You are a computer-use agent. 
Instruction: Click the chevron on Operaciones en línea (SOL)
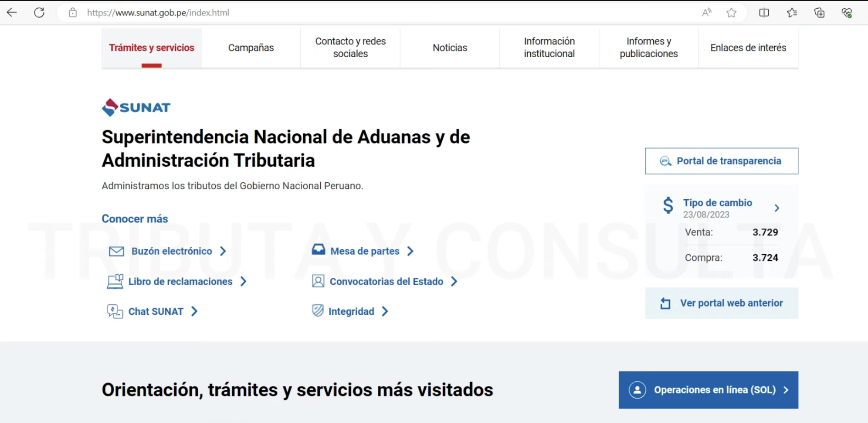pyautogui.click(x=786, y=390)
